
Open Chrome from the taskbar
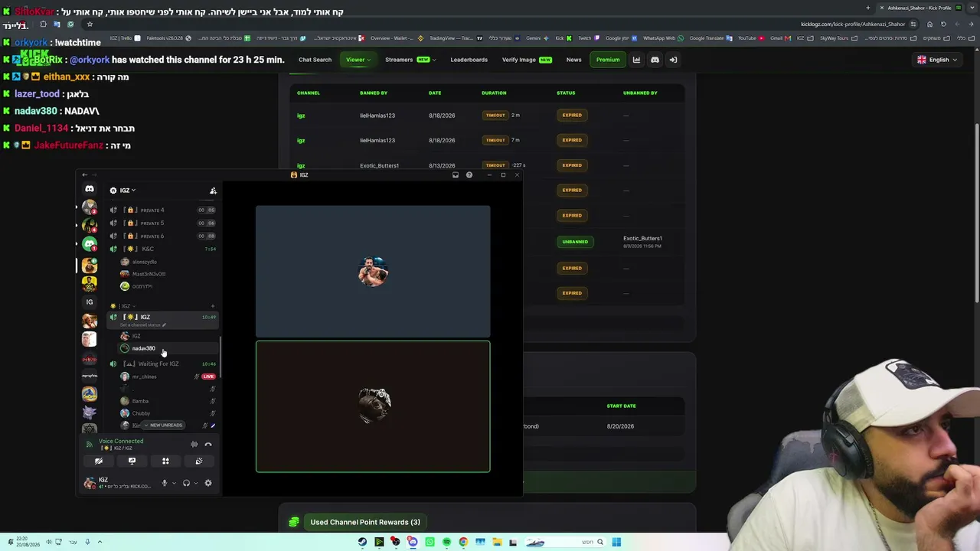[x=463, y=542]
